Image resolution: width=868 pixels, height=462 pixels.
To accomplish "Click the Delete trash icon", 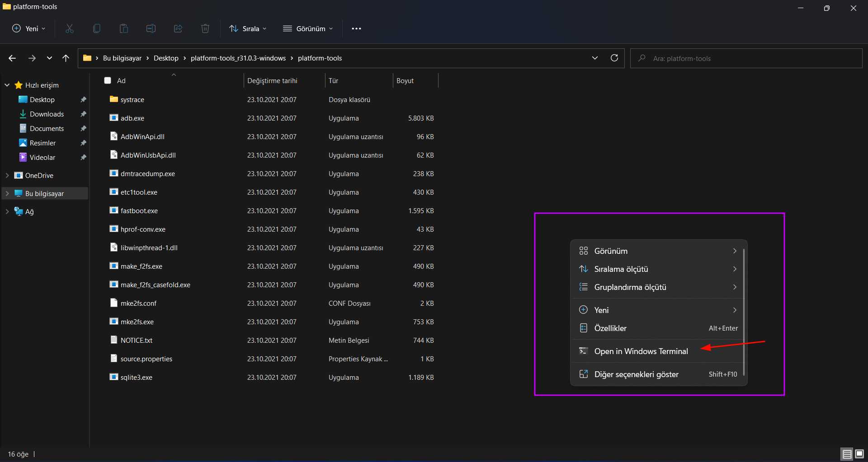I will [205, 28].
